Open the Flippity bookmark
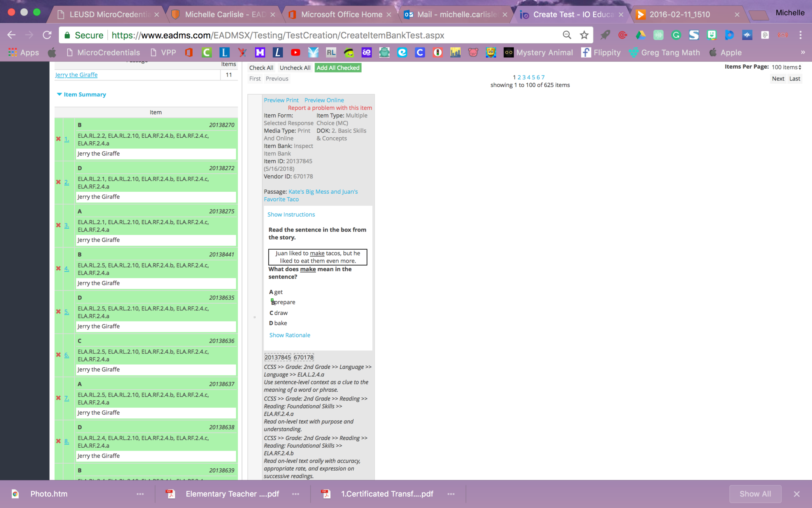Viewport: 812px width, 508px height. 601,52
